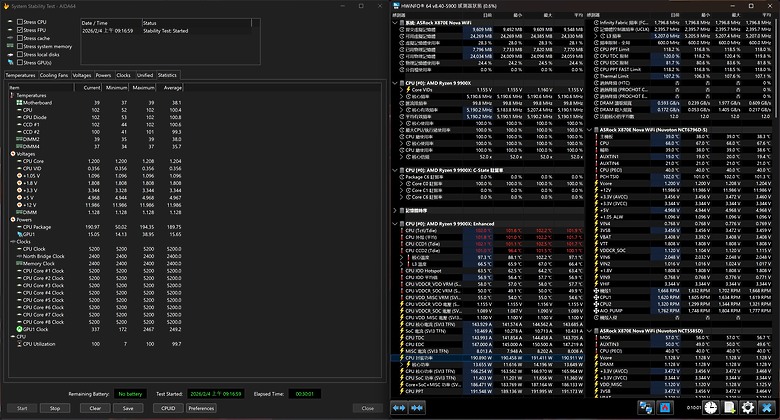Collapse the AMD Ryzen 9 9900X C-State group

(395, 170)
